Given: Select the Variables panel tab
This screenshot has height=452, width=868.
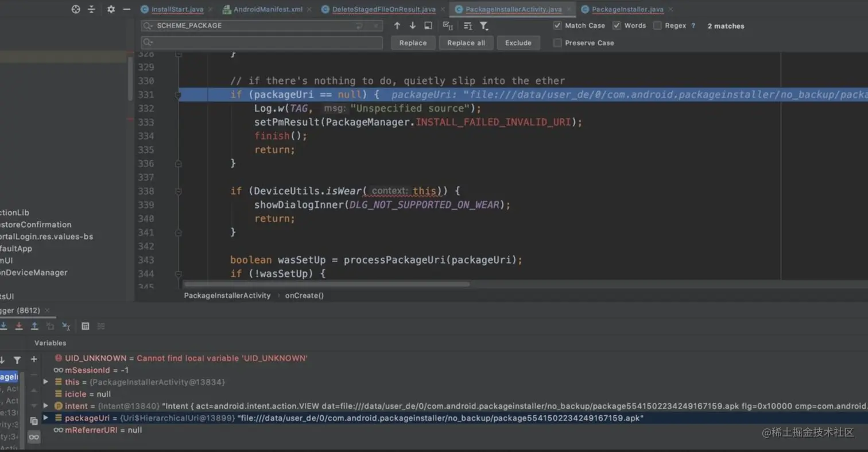Looking at the screenshot, I should pyautogui.click(x=50, y=343).
